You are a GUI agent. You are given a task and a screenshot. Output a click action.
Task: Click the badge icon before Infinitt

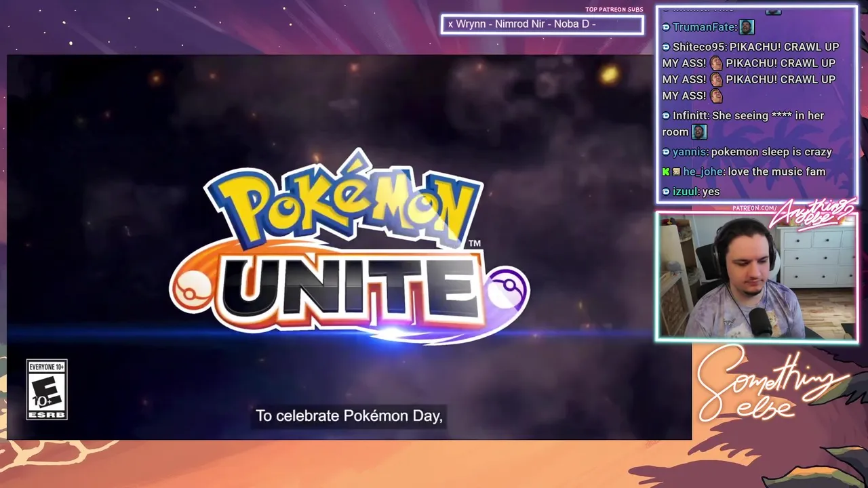pyautogui.click(x=666, y=116)
